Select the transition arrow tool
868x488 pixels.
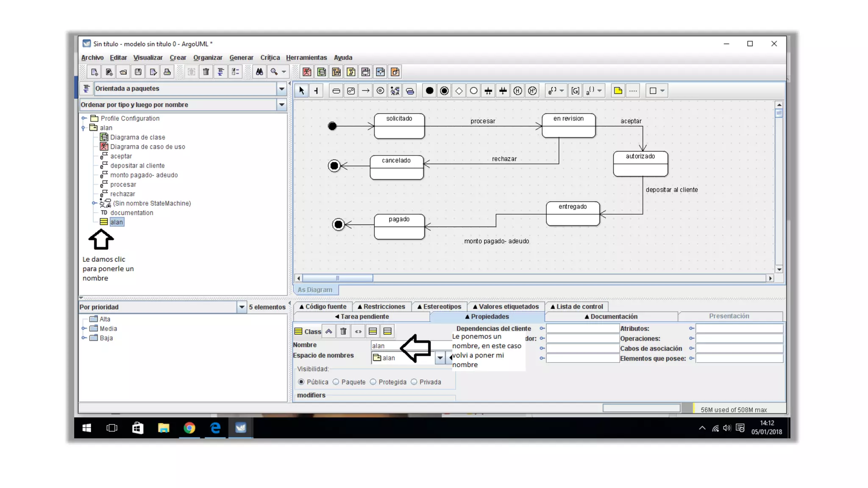click(x=365, y=91)
